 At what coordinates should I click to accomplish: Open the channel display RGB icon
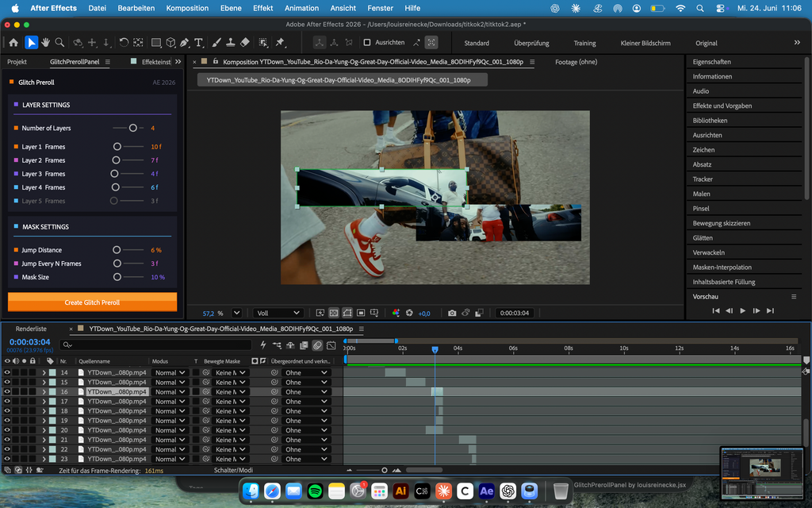[x=396, y=313]
